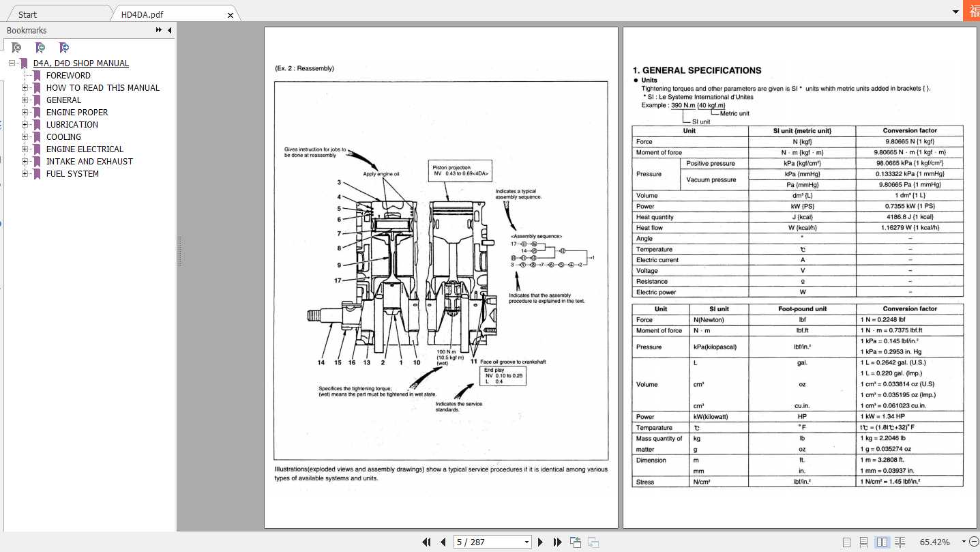
Task: Open the zoom level dropdown
Action: (964, 542)
